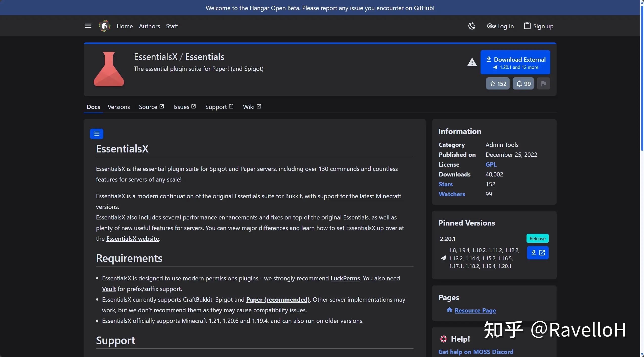Star the project (152 stars)
This screenshot has height=357, width=644.
pos(498,84)
